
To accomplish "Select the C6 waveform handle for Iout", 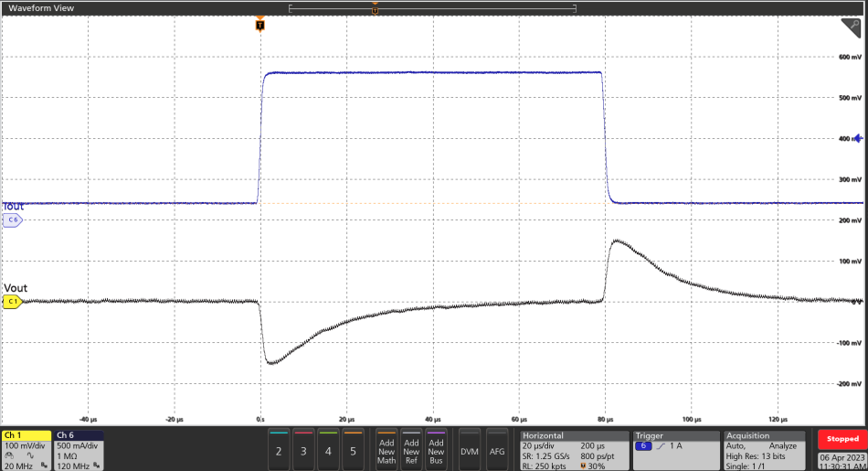I will [x=13, y=220].
